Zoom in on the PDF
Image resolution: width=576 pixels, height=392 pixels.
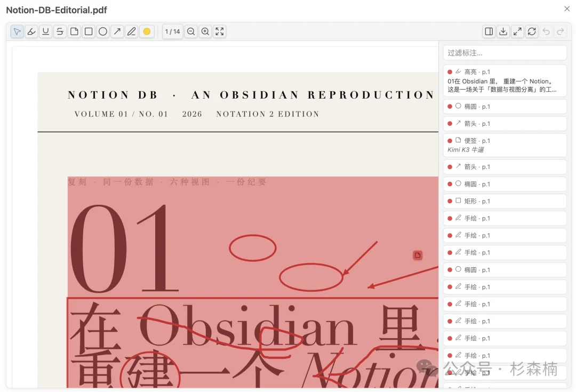tap(205, 31)
